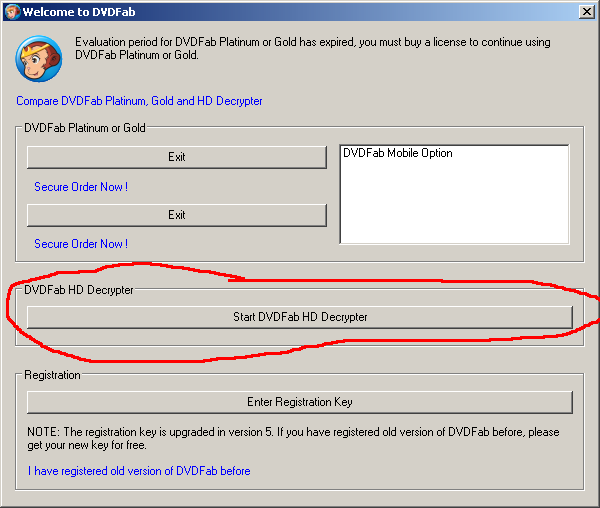The width and height of the screenshot is (600, 508).
Task: Close the Welcome to DVDFab dialog
Action: coord(587,12)
